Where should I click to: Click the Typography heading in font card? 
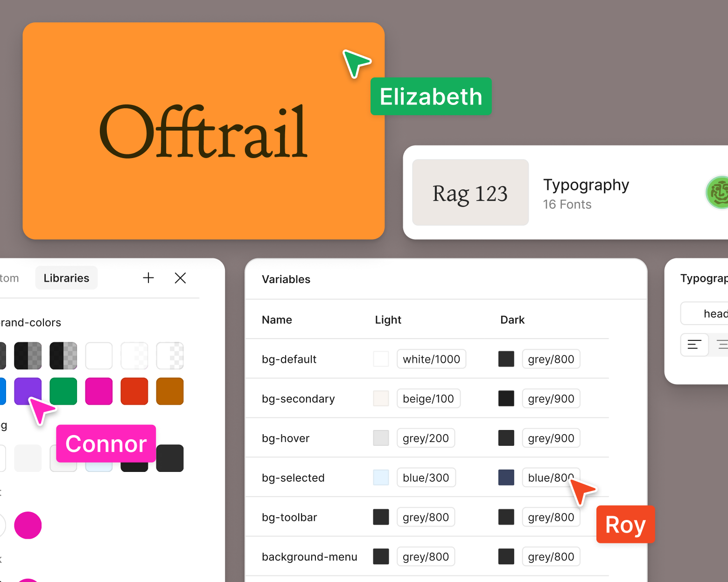[x=587, y=185]
